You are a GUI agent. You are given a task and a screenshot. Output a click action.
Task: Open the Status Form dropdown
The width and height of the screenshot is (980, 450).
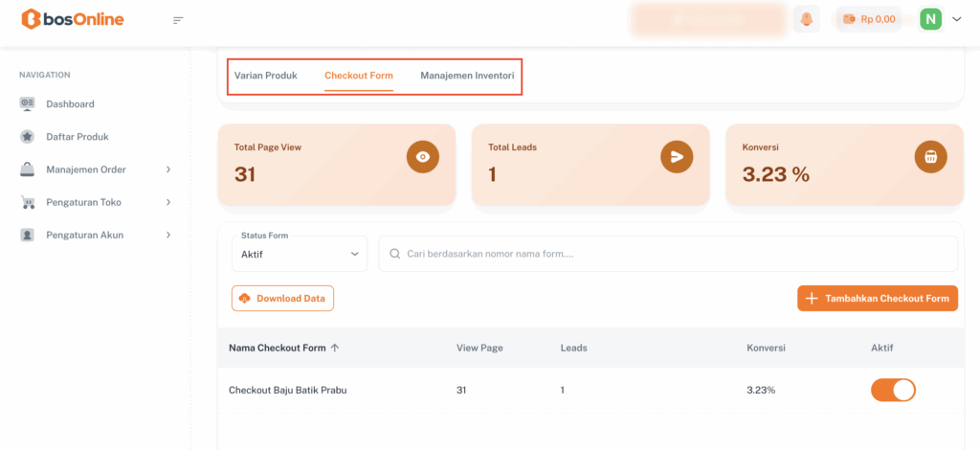pyautogui.click(x=299, y=254)
